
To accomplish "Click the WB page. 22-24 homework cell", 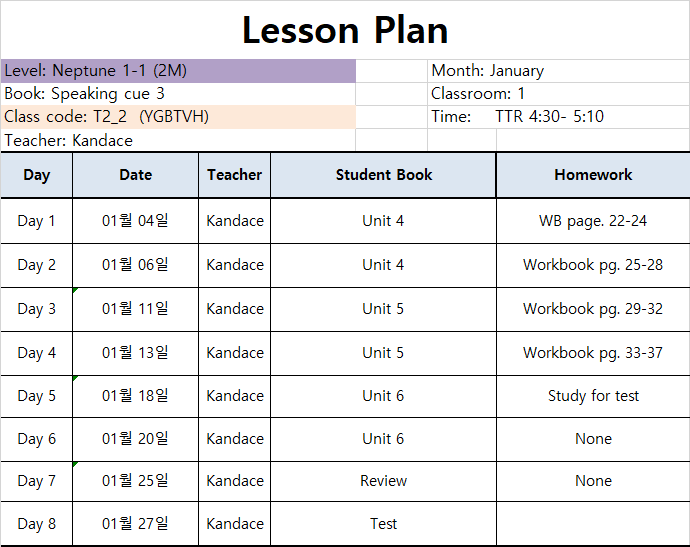I will (593, 221).
